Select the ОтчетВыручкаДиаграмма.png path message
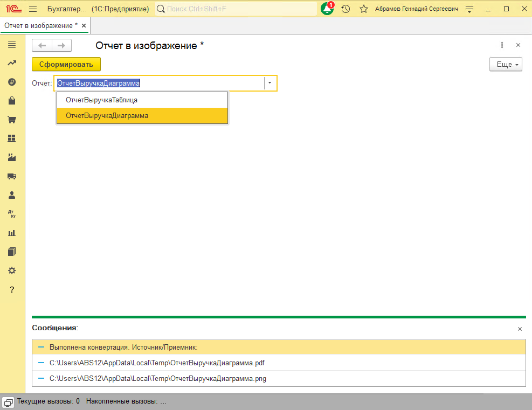 coord(279,378)
